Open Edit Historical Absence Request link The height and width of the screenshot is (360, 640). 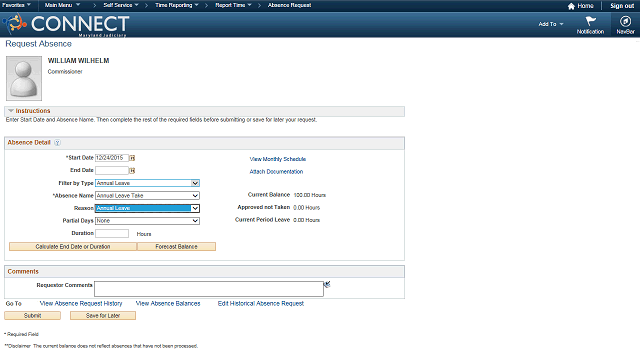(261, 304)
